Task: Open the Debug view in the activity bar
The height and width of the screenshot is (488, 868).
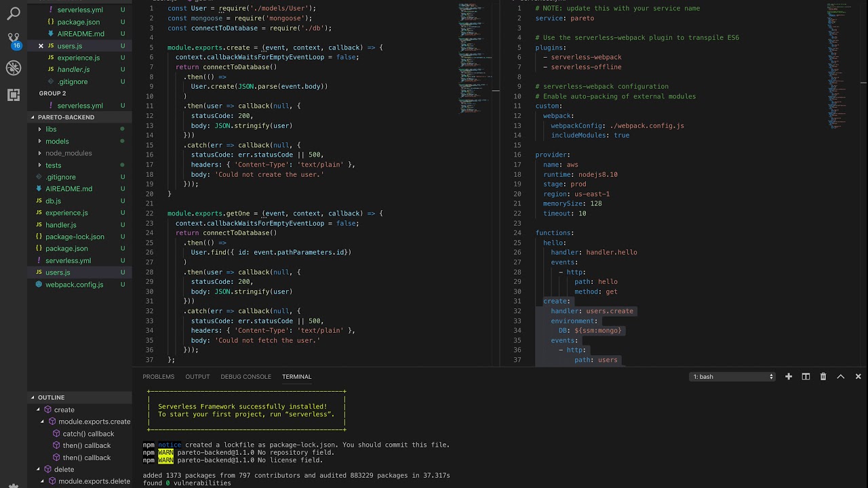Action: coord(13,68)
